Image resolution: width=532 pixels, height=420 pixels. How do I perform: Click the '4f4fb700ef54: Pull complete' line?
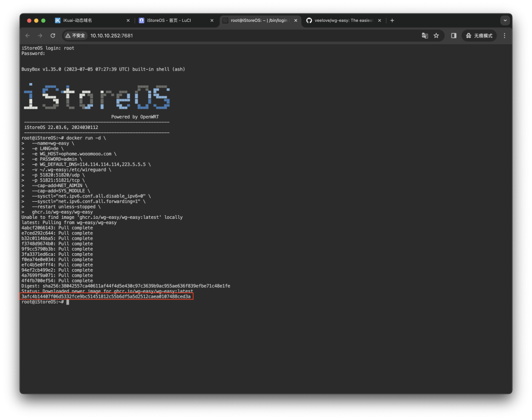tap(57, 281)
